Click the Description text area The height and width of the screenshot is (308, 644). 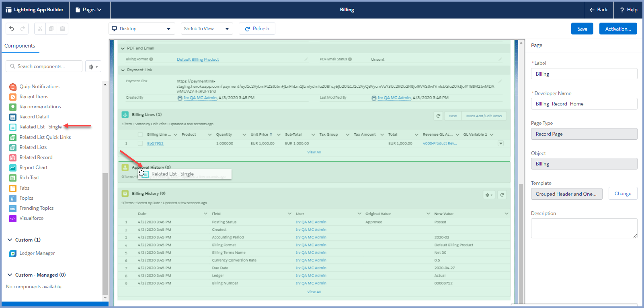pyautogui.click(x=584, y=228)
